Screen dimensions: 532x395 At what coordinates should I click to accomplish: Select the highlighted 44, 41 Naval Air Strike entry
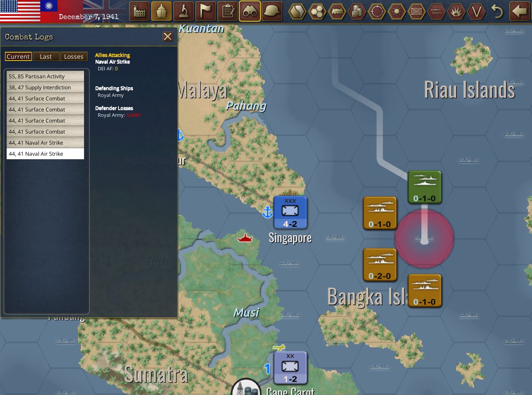[45, 154]
